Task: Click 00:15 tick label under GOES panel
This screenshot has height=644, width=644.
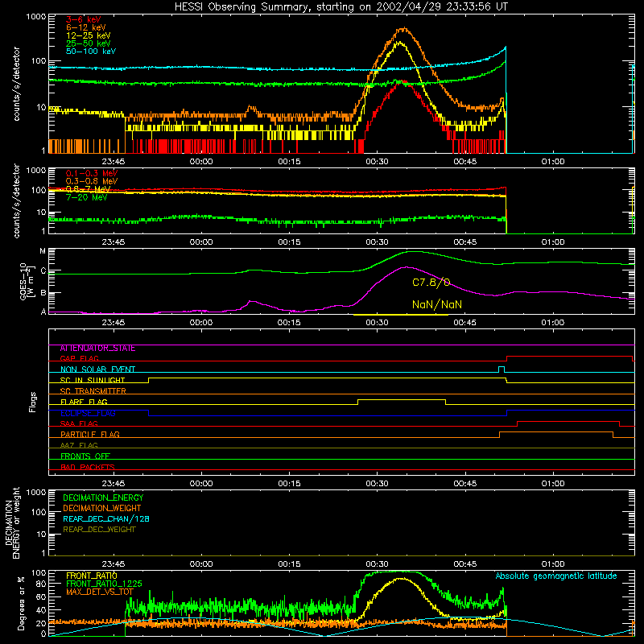Action: coord(289,323)
